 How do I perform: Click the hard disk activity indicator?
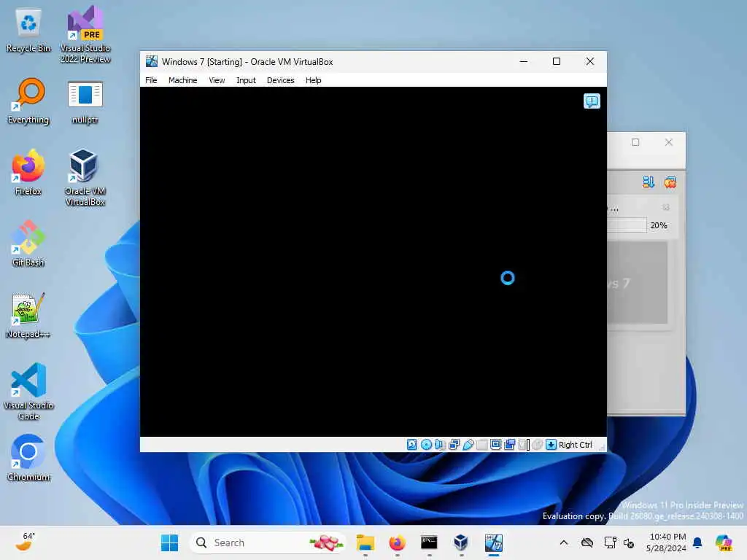coord(412,445)
